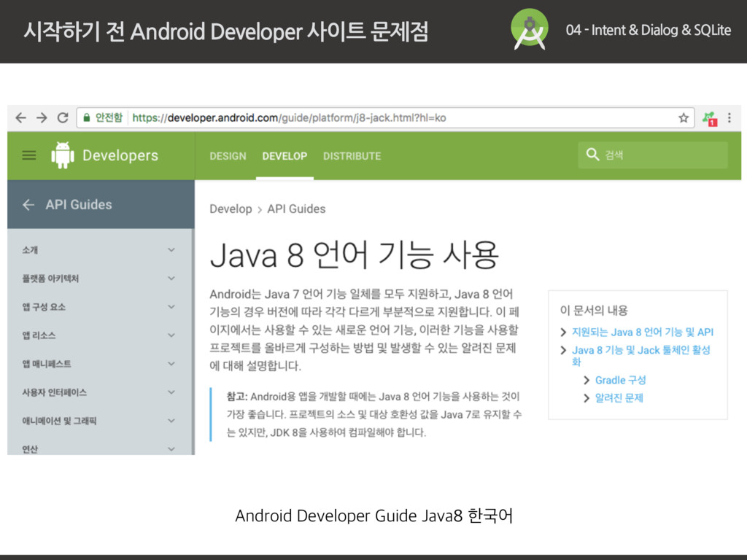Click the secure lock icon in address bar
747x560 pixels.
coord(87,117)
